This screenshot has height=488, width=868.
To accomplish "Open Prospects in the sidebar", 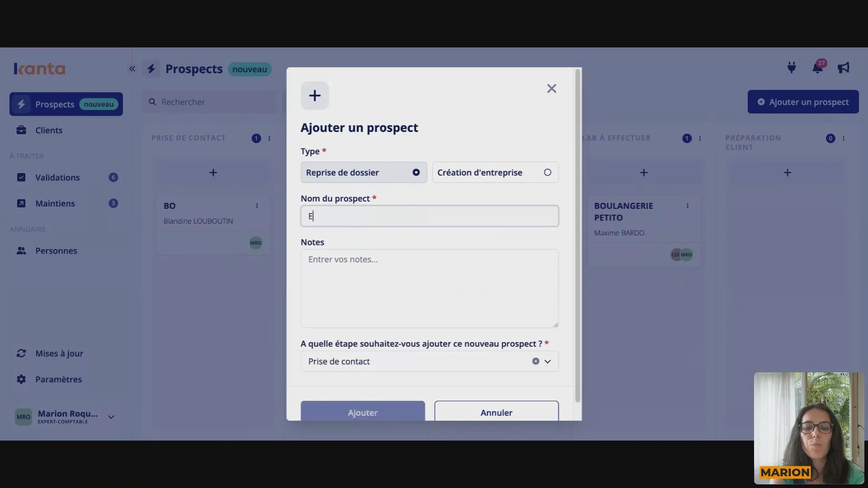I will [66, 104].
